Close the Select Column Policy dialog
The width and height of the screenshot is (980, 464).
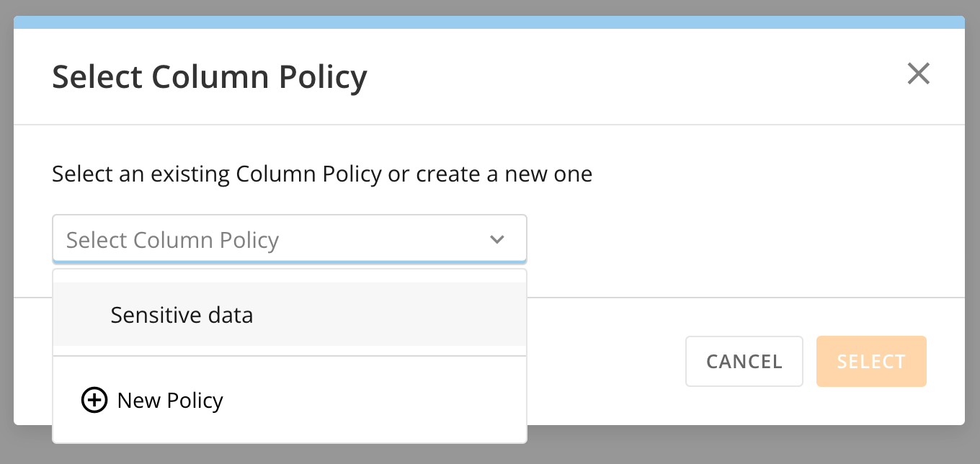click(918, 73)
